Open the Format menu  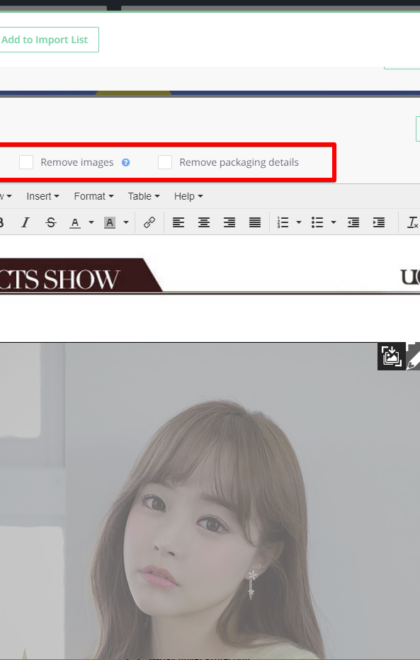coord(93,196)
